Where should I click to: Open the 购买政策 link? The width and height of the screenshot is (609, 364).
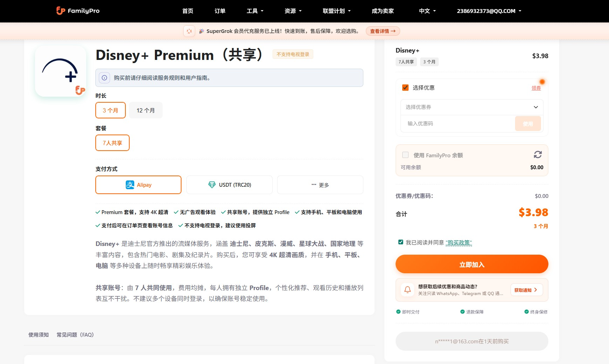pyautogui.click(x=459, y=242)
